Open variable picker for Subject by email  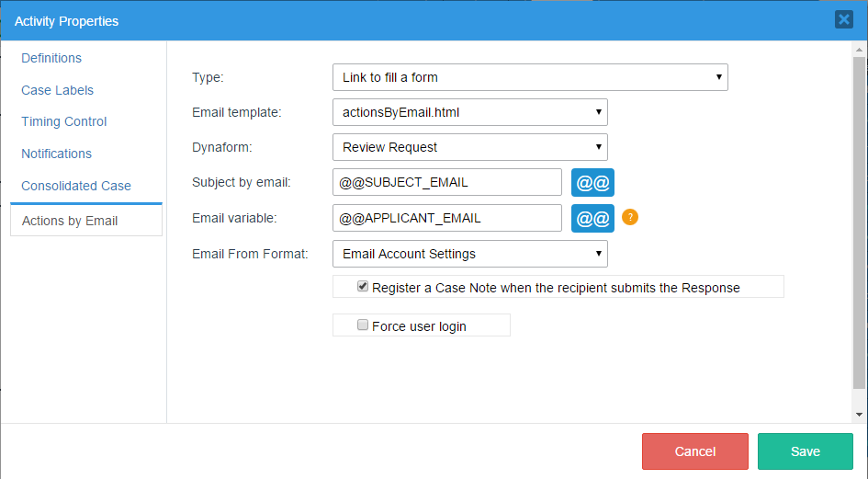coord(592,182)
